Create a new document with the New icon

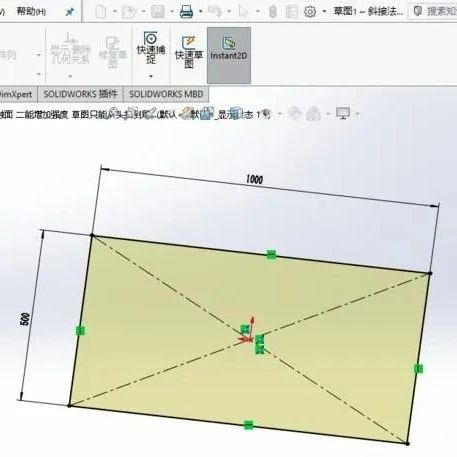(101, 12)
